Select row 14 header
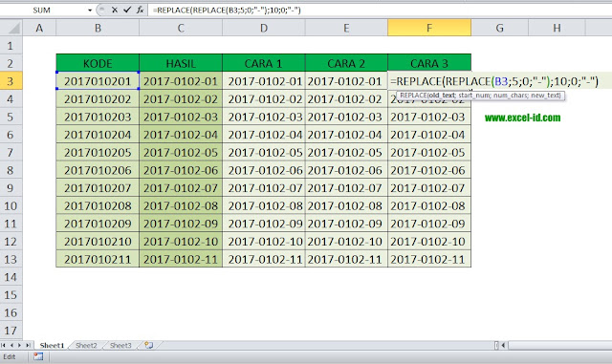Screen dimensions: 612x364 pyautogui.click(x=11, y=277)
